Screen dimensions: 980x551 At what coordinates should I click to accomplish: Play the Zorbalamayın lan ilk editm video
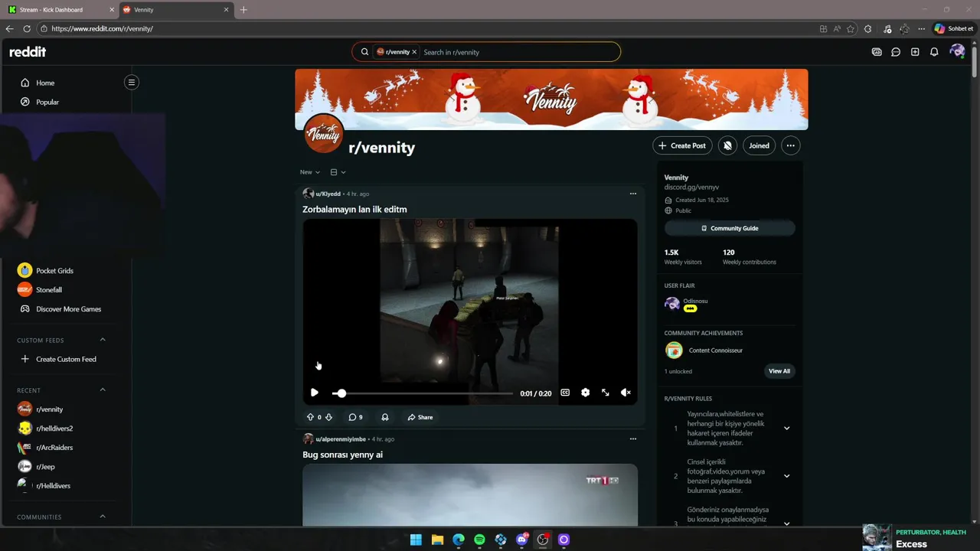314,393
